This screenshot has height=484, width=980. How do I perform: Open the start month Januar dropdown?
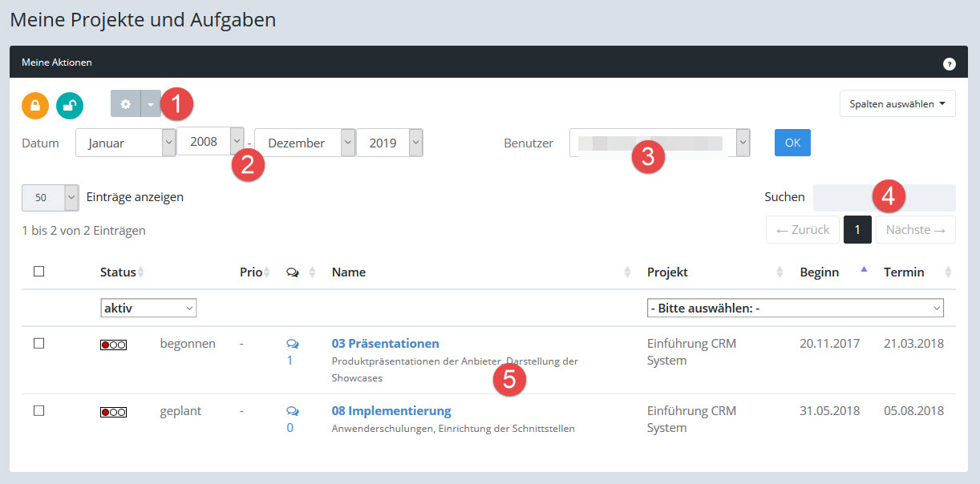pos(125,143)
